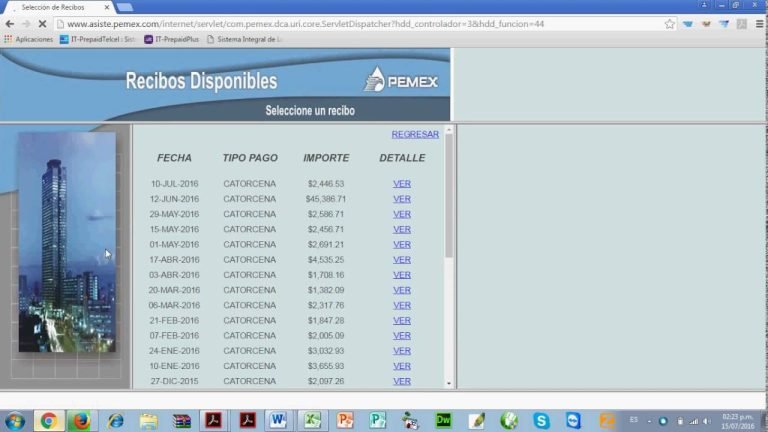The height and width of the screenshot is (432, 768).
Task: Click the $4,535.25 amount
Action: point(326,260)
